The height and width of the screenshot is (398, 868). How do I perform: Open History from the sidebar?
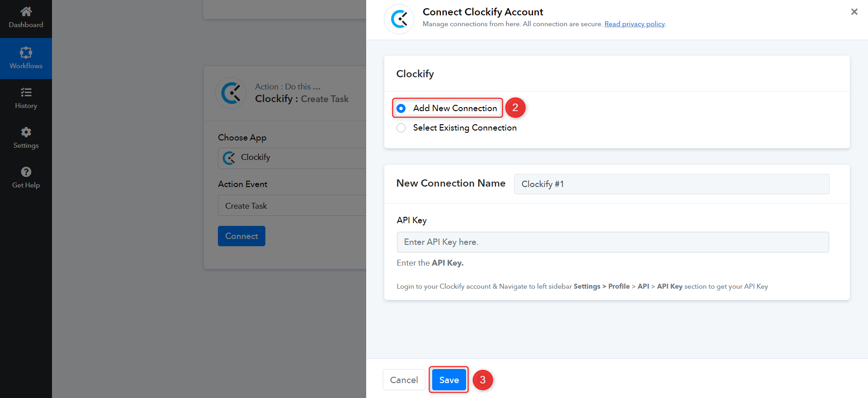pyautogui.click(x=26, y=98)
